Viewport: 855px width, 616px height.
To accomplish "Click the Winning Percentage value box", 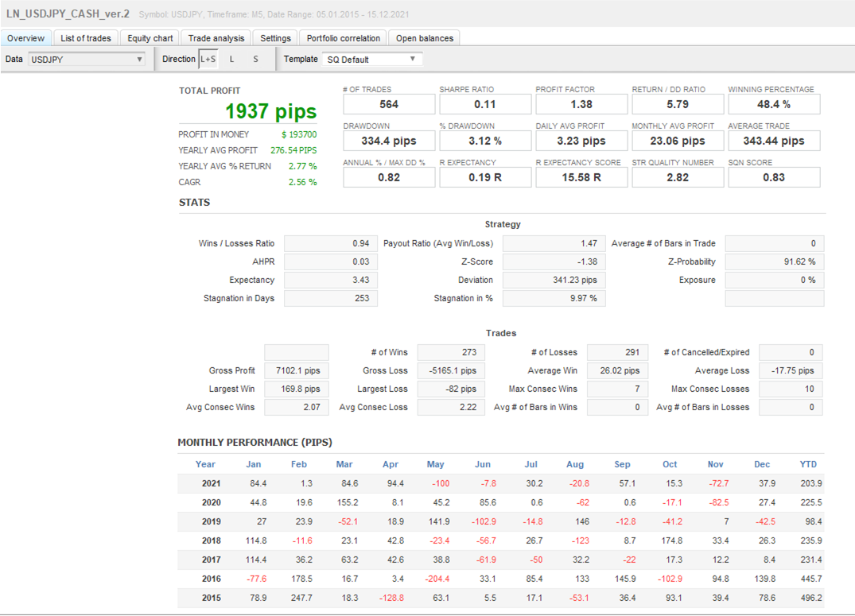I will coord(774,104).
